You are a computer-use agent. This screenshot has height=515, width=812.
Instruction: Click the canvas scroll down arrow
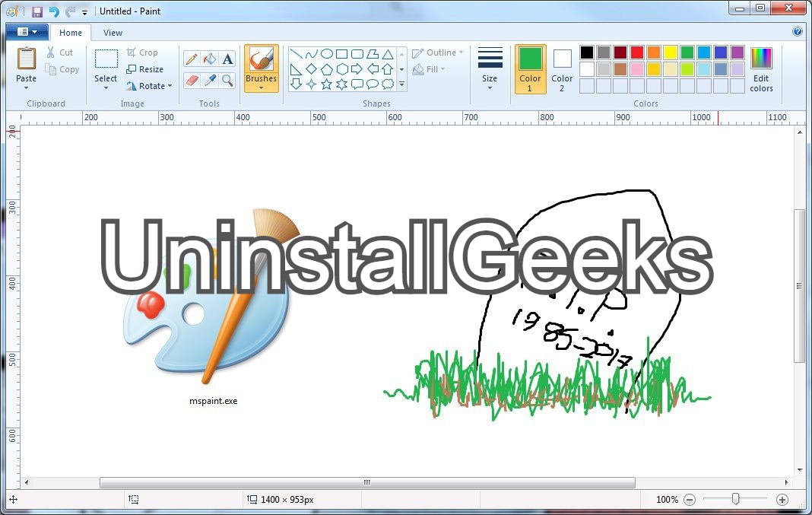(799, 469)
